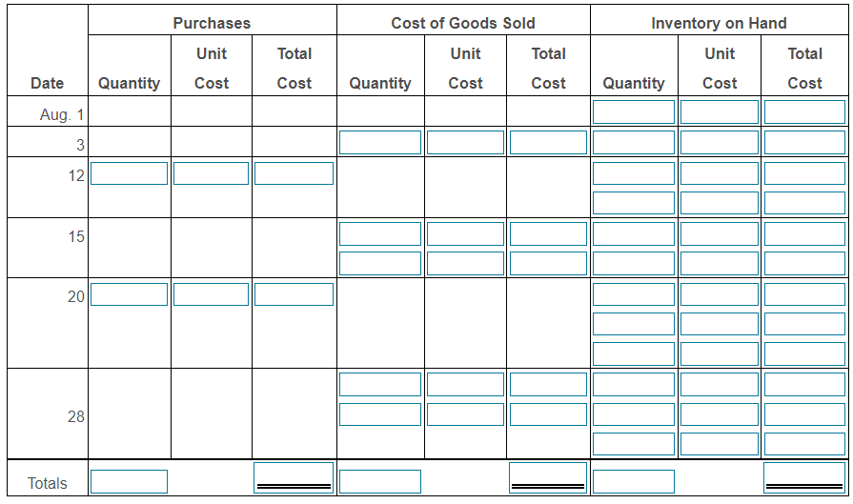Select Aug. 20 first-line Inventory Total Cost field

click(x=804, y=294)
